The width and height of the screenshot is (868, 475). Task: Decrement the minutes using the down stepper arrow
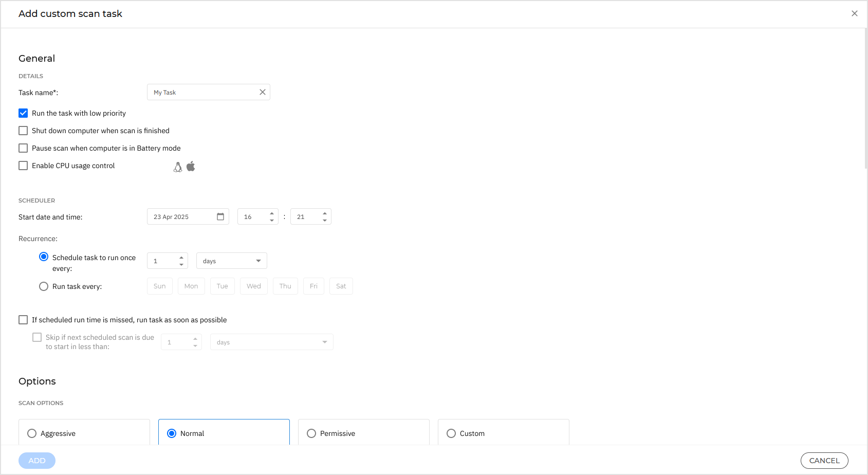[x=324, y=220]
